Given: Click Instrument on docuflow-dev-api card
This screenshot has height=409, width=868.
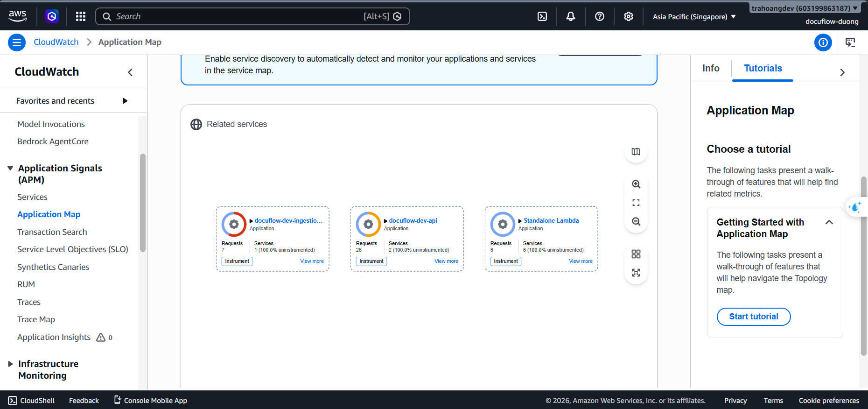Looking at the screenshot, I should [x=371, y=261].
